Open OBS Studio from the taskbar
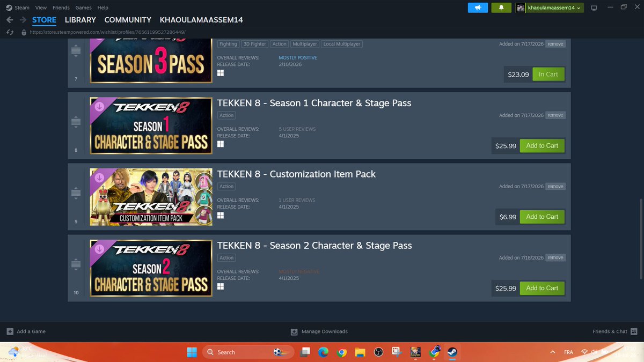The image size is (644, 362). tap(378, 352)
